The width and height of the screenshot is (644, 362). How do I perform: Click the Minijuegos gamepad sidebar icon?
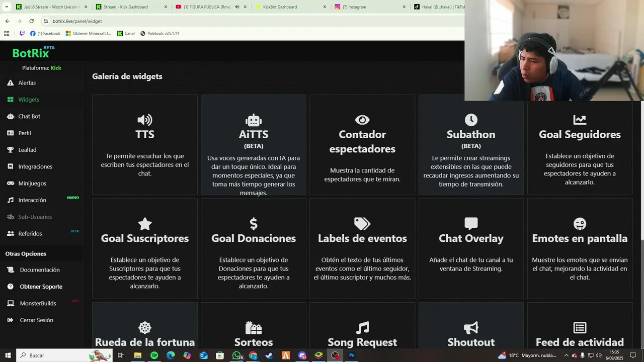pos(10,184)
